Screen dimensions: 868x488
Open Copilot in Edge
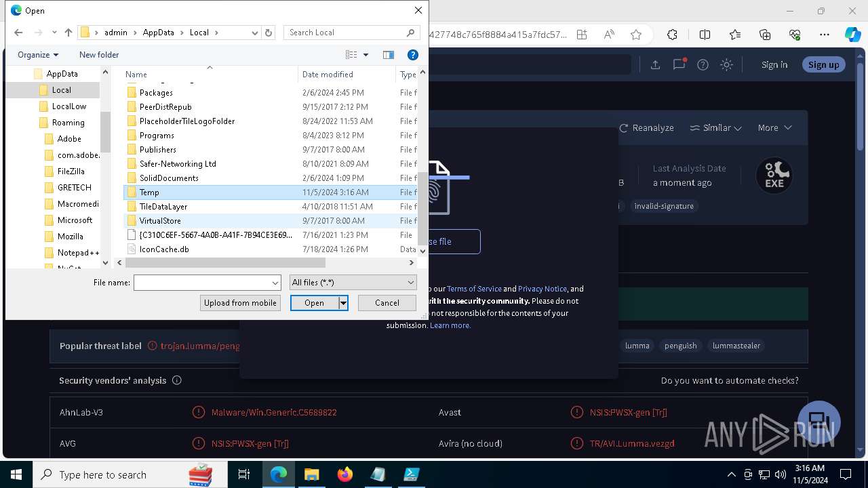click(852, 35)
